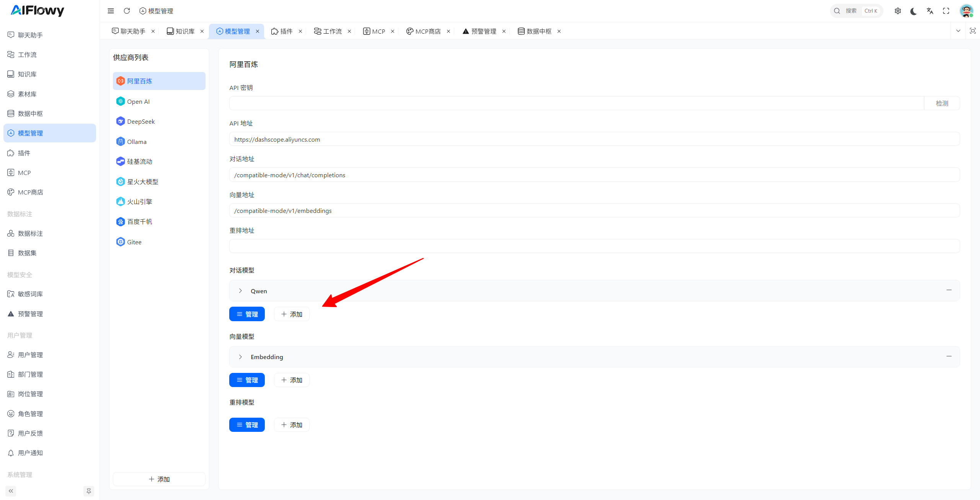Expand the Embedding model group

(240, 357)
